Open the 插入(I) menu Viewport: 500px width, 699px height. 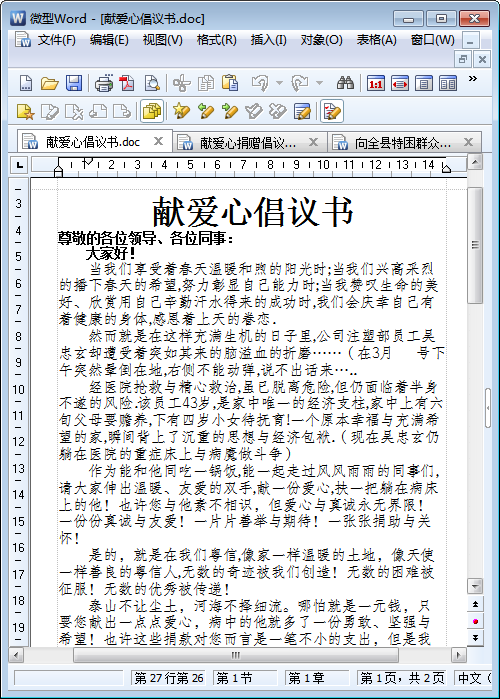(269, 40)
